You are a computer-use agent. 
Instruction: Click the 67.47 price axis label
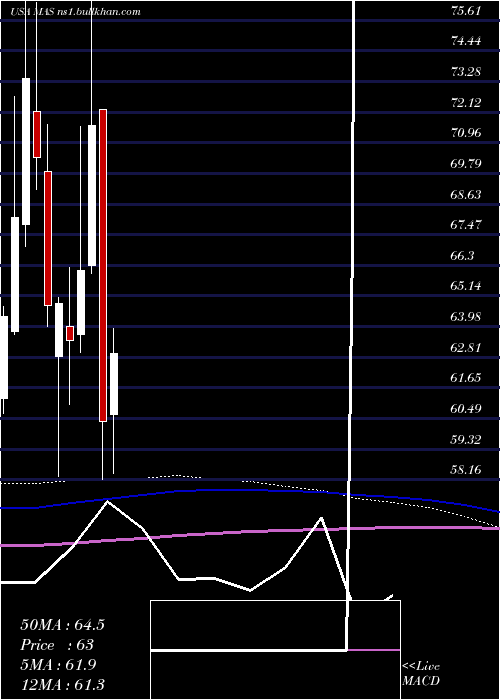click(x=466, y=225)
